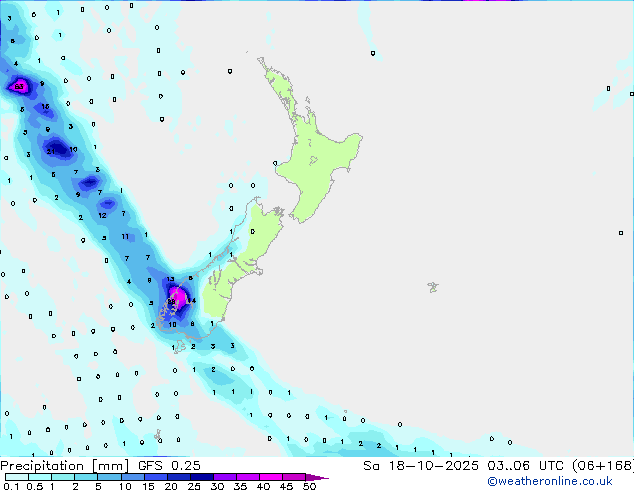This screenshot has height=490, width=634.
Task: Click the 25–30 mm dark navy legend swatch
Action: pos(201,477)
